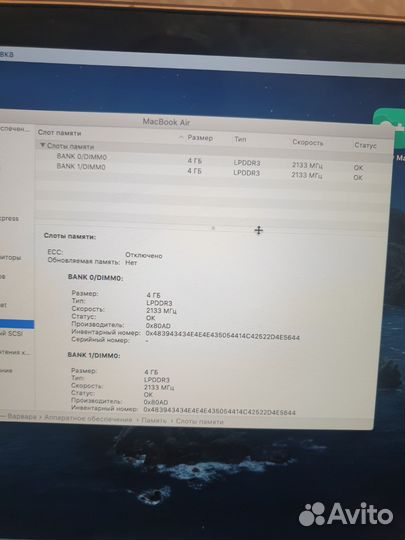Sort by the Размер column header
This screenshot has width=405, height=540.
click(200, 138)
